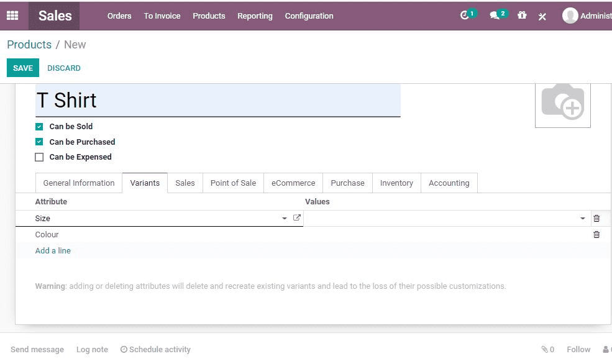Open the To Invoice menu
The image size is (612, 364).
tap(162, 16)
